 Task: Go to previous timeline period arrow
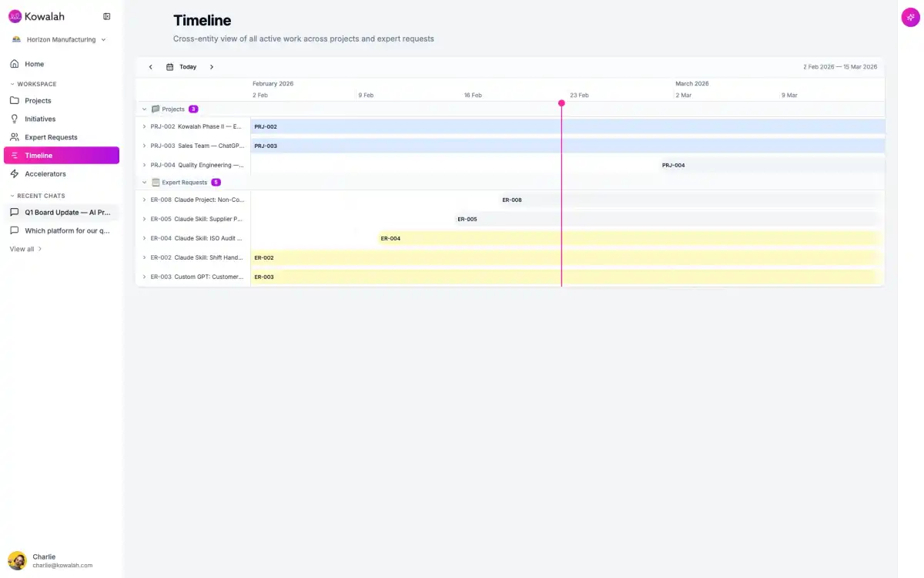point(151,67)
